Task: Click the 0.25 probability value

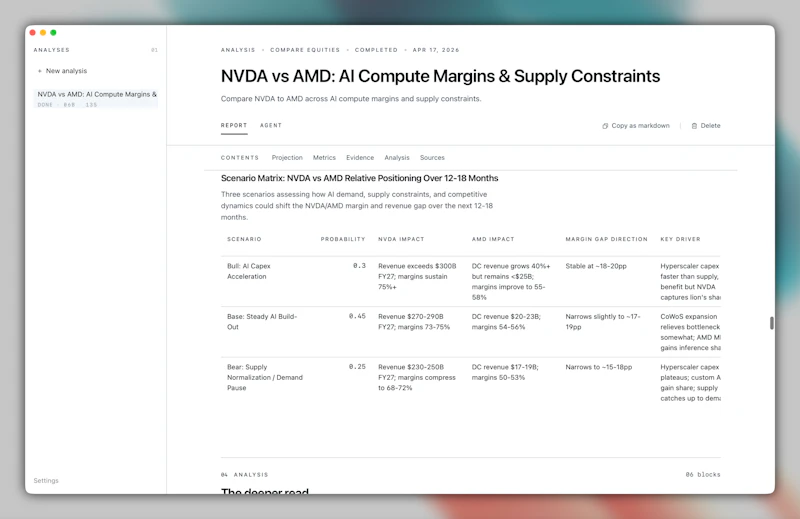Action: 357,367
